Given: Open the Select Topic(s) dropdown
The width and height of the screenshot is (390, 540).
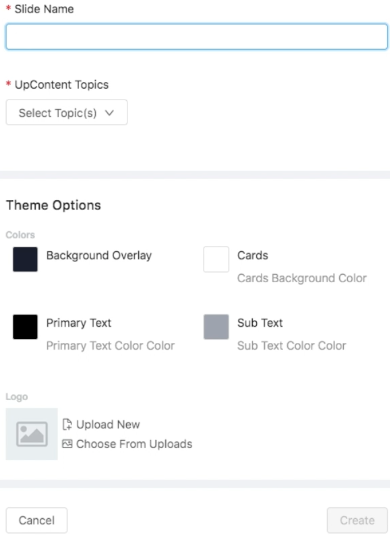Looking at the screenshot, I should coord(66,112).
